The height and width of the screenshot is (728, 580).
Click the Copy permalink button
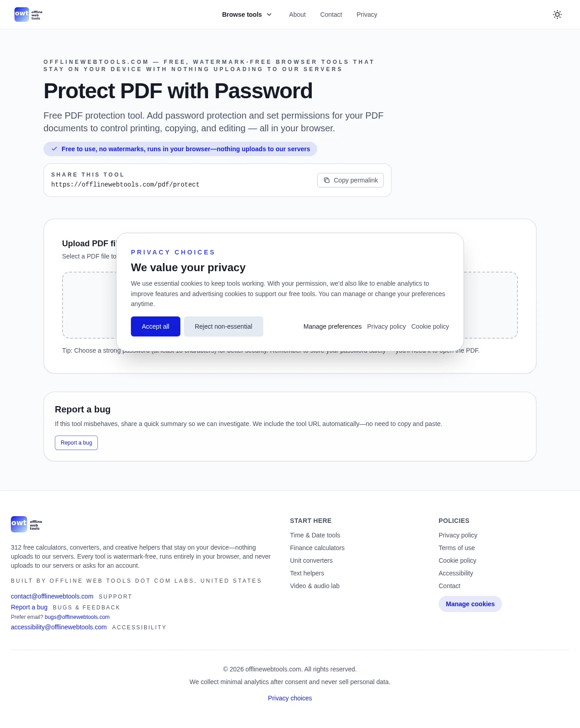(350, 180)
